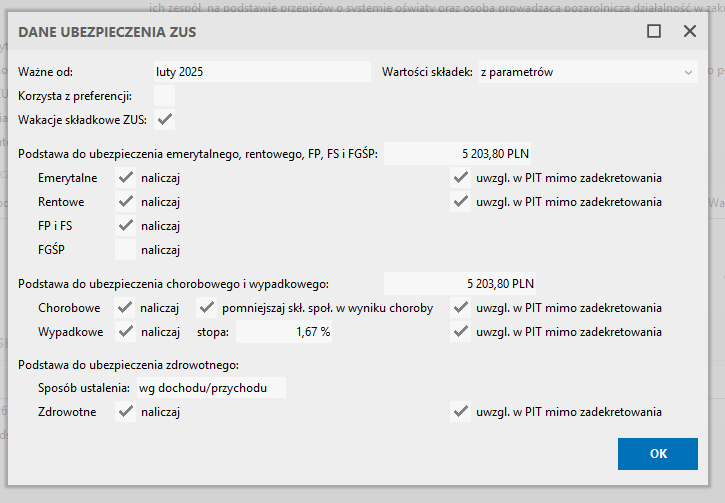Enable the Korzysta z preferencji checkbox
The width and height of the screenshot is (725, 503).
click(164, 96)
